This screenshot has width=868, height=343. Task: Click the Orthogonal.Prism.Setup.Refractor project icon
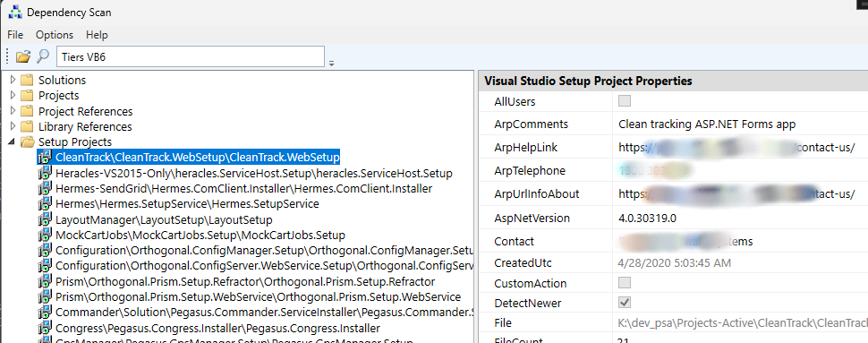(45, 281)
